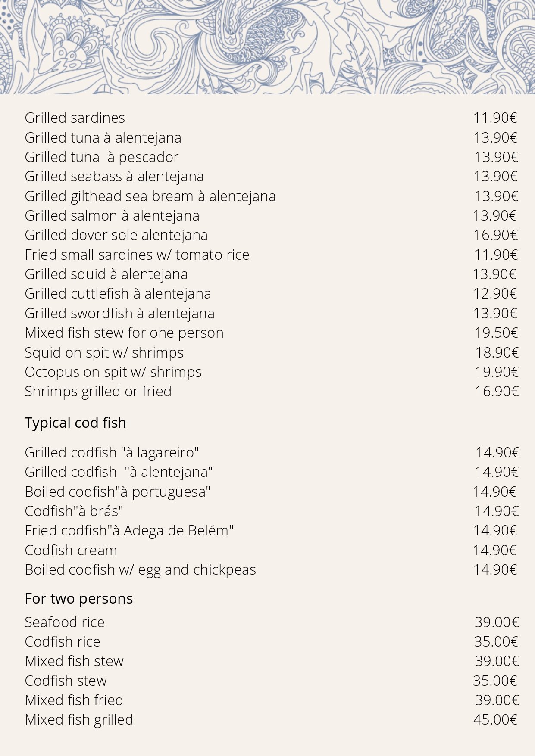
Task: Click the Grilled sardines menu item
Action: [75, 118]
